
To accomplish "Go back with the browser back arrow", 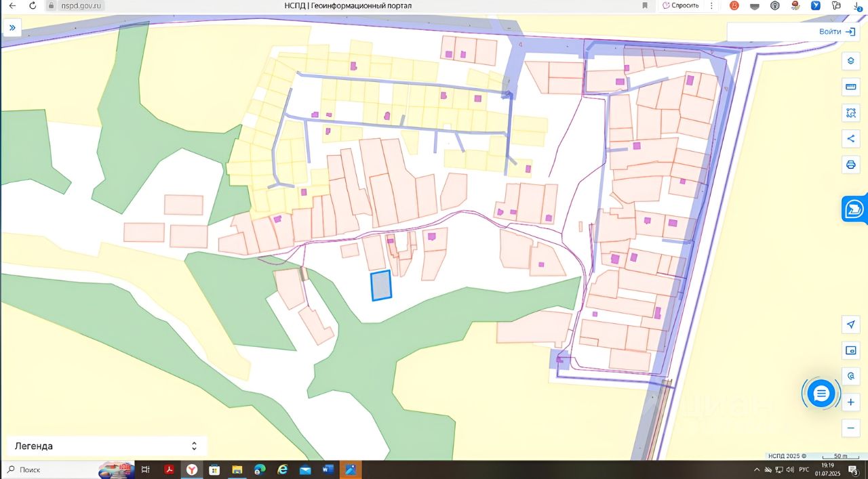I will pos(12,5).
